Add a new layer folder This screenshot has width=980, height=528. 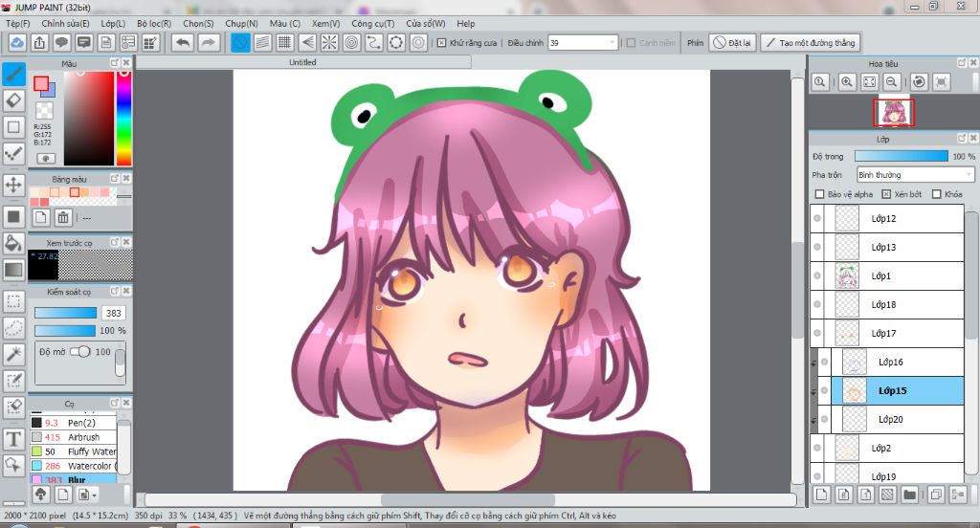[x=909, y=495]
